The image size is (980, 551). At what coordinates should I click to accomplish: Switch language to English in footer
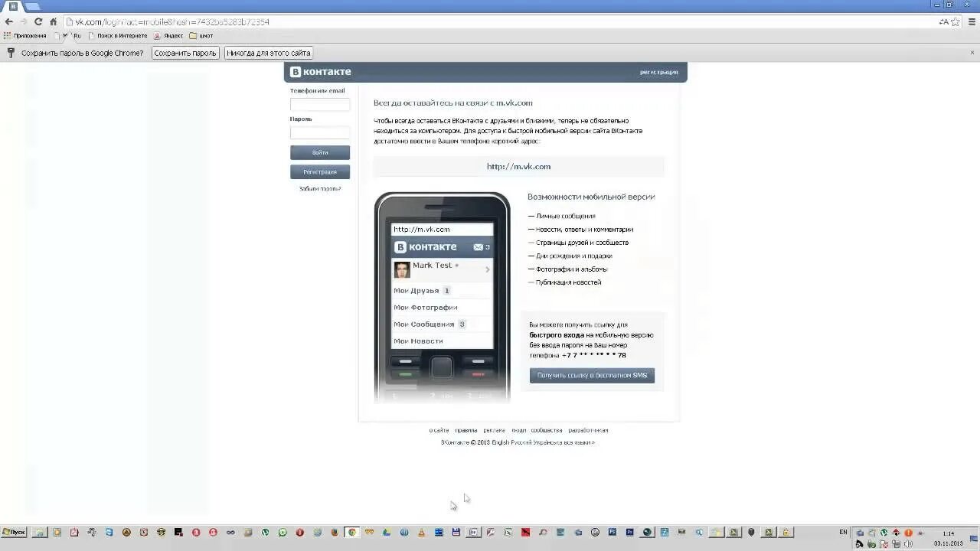(500, 442)
